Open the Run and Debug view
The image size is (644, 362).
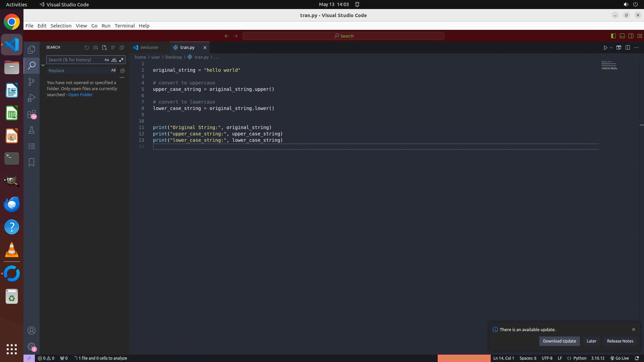coord(32,98)
